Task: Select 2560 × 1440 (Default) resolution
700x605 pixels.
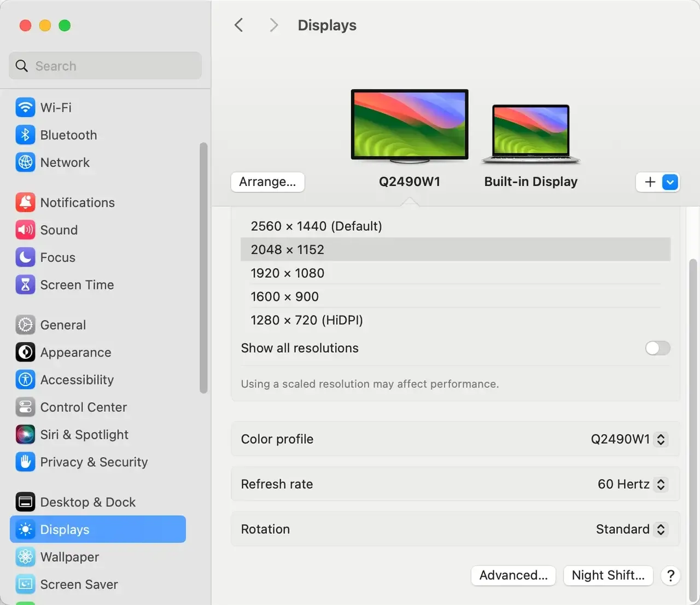Action: pos(456,226)
